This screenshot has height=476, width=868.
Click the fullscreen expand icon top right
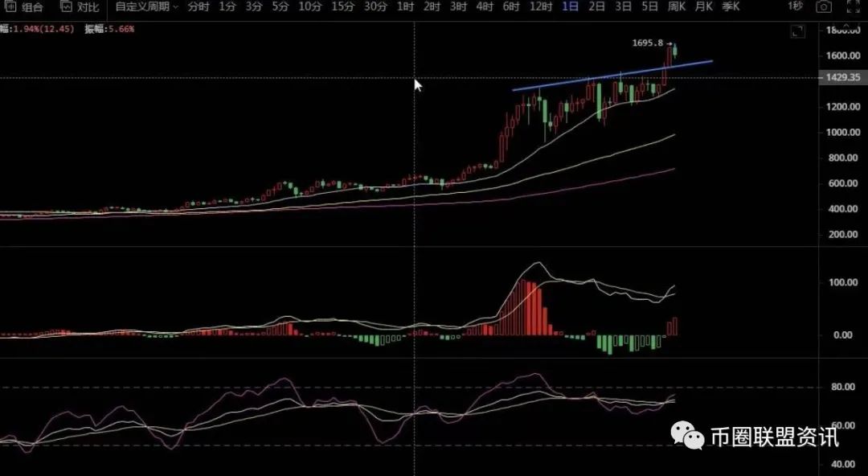click(x=853, y=7)
